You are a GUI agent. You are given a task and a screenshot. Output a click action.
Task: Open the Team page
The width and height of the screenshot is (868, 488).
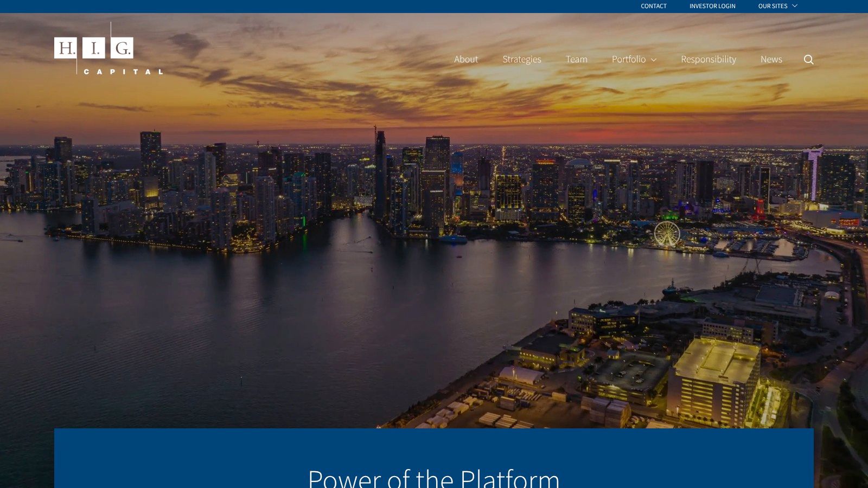point(577,59)
